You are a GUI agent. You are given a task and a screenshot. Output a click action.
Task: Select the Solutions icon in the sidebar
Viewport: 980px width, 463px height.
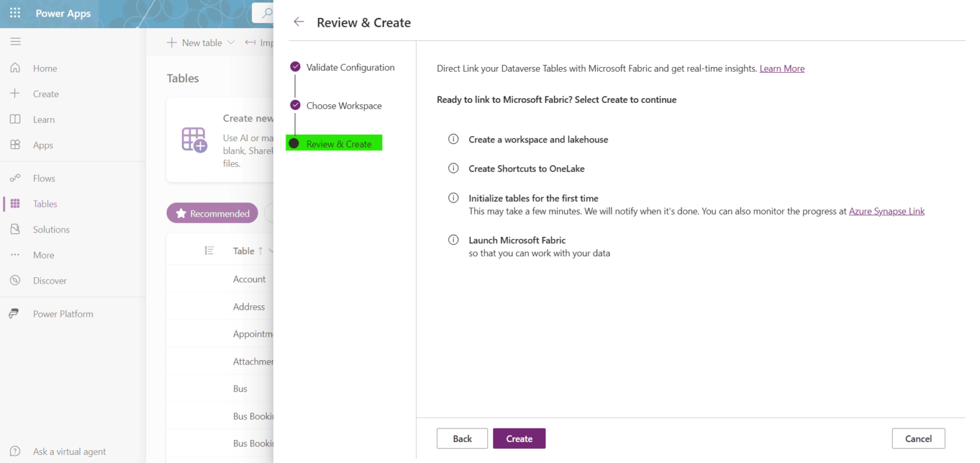point(15,229)
